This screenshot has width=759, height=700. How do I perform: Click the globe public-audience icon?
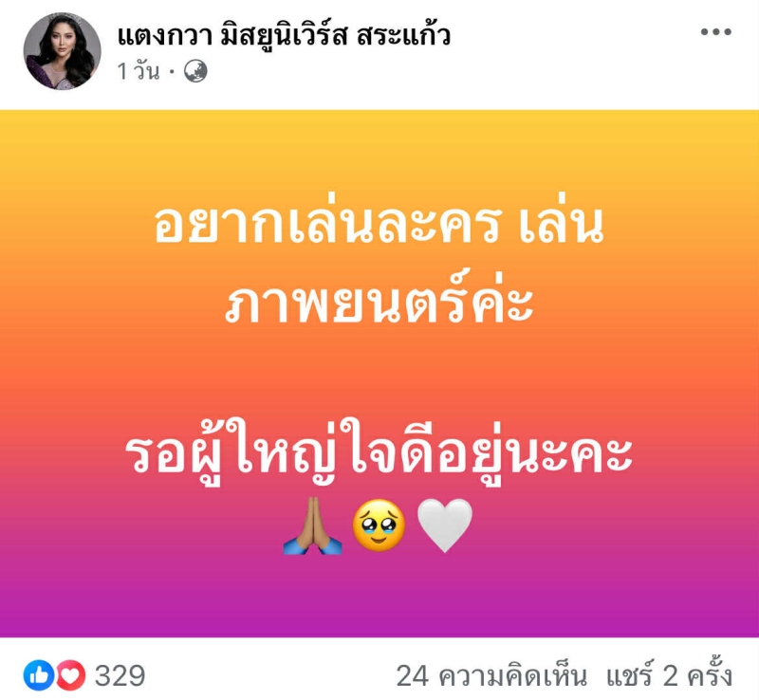(x=195, y=72)
